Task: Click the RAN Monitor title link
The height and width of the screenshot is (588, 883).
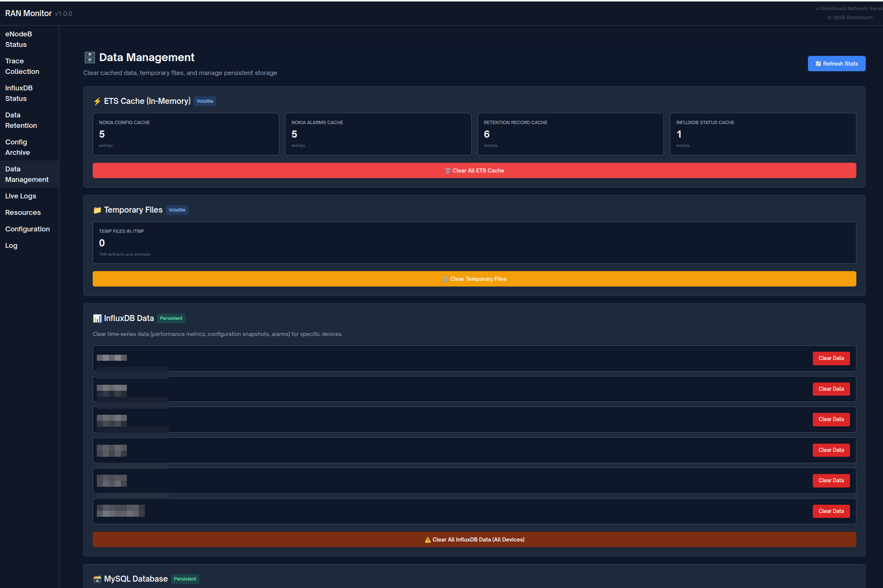Action: tap(29, 13)
